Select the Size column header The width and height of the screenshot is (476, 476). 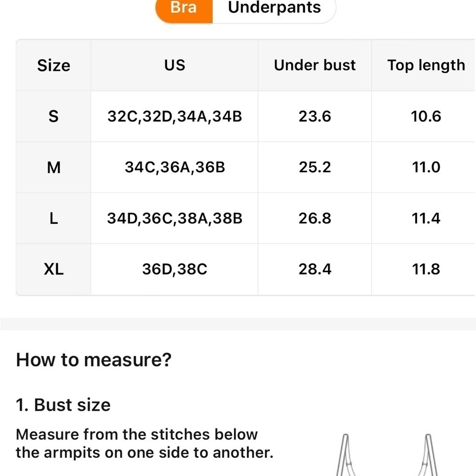pyautogui.click(x=53, y=65)
